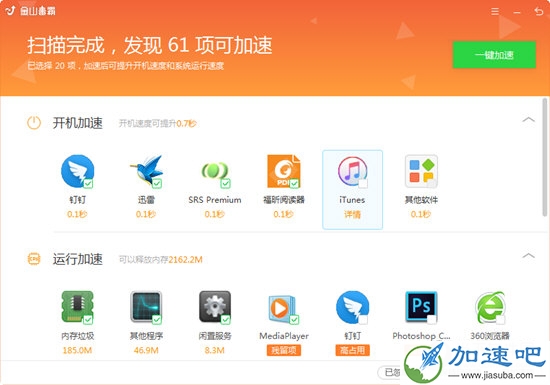Click the Photoshop C... name label
This screenshot has width=550, height=385.
421,336
